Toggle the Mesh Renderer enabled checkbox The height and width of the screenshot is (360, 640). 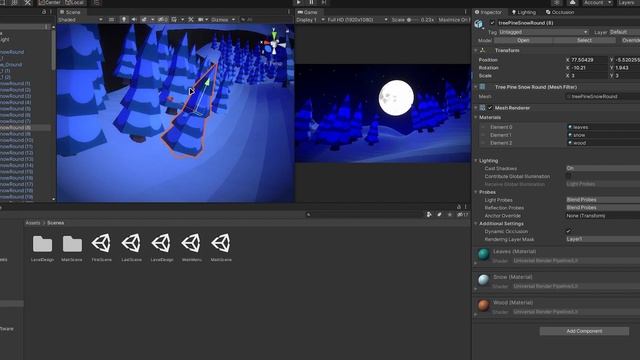click(490, 108)
